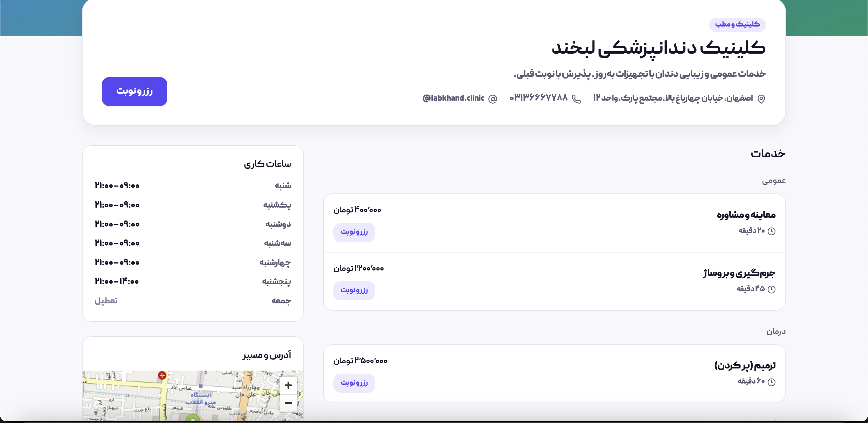The image size is (868, 423).
Task: Click the یکشنبه day label
Action: coord(277,205)
